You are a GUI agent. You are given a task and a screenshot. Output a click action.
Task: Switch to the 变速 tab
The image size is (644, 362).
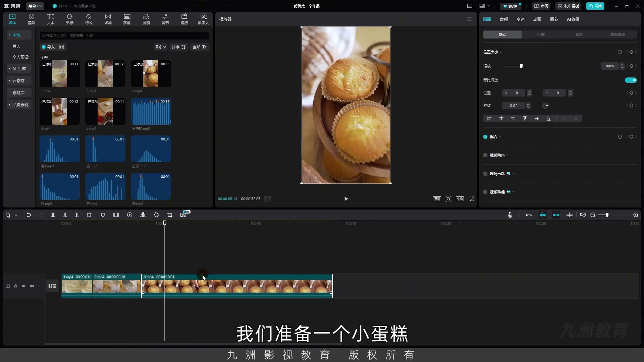click(520, 19)
